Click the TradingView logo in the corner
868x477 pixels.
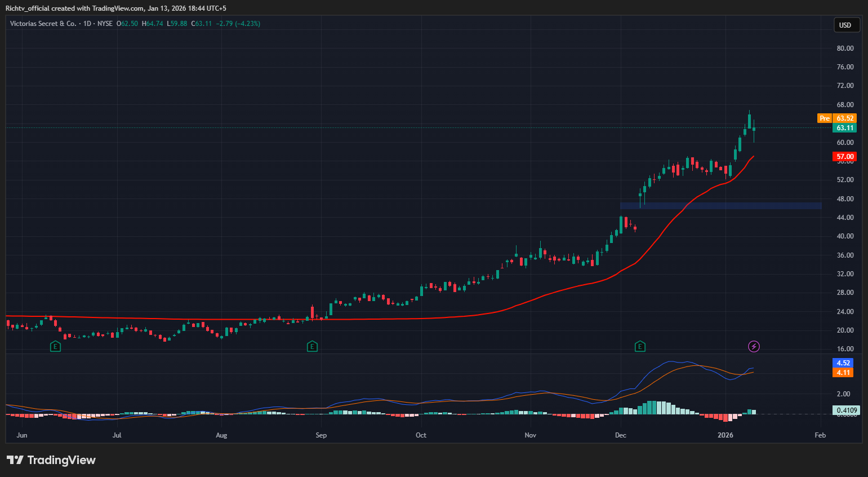[x=51, y=460]
